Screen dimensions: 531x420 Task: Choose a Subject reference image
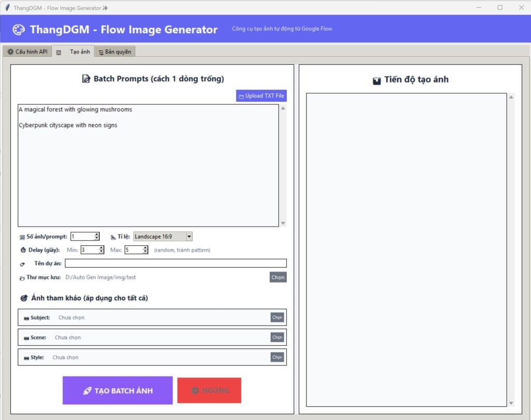click(x=277, y=317)
